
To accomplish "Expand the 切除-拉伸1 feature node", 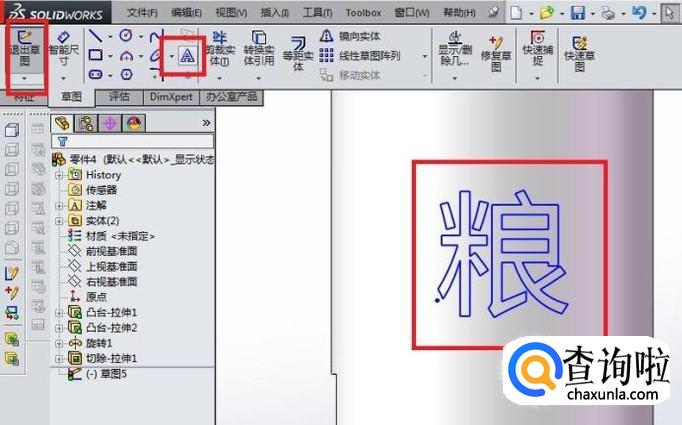I will 59,359.
